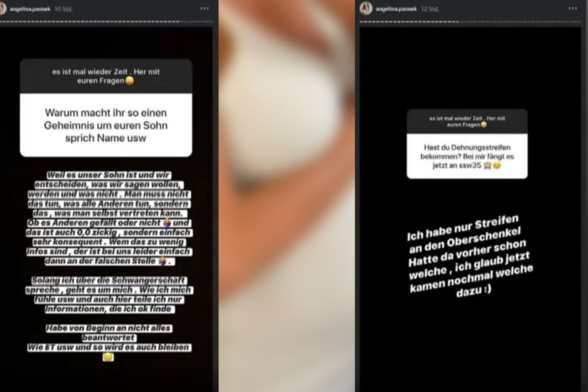Click the '10 Std.' timestamp

pyautogui.click(x=63, y=9)
